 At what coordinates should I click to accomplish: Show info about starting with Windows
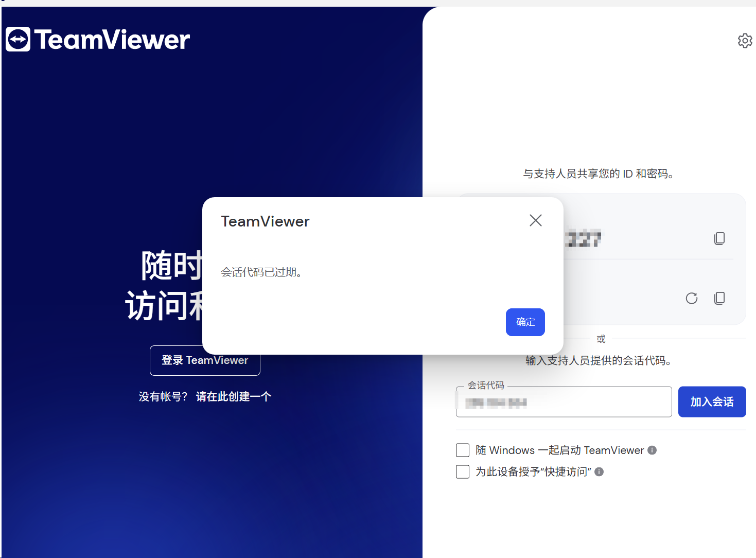click(x=652, y=450)
